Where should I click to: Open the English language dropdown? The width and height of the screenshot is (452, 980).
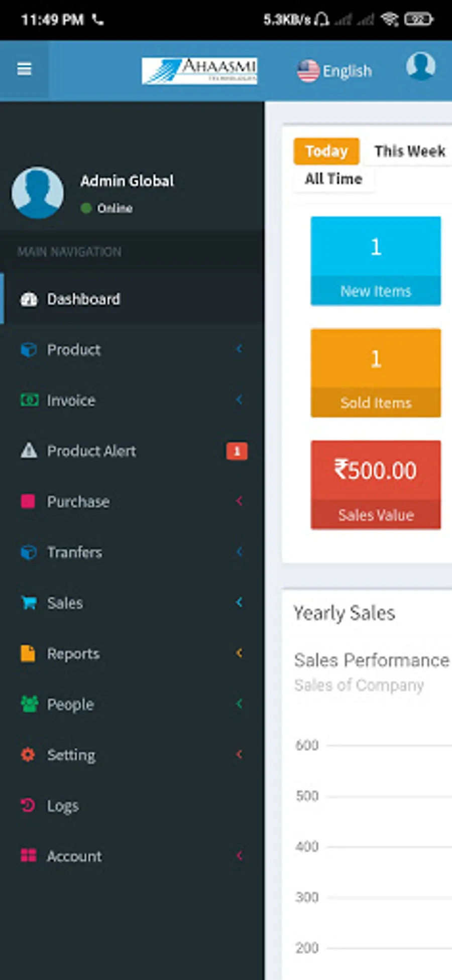[x=334, y=71]
